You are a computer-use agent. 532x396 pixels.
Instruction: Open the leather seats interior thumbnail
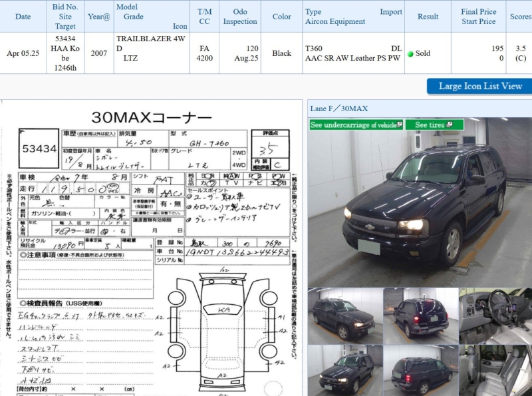(x=495, y=370)
